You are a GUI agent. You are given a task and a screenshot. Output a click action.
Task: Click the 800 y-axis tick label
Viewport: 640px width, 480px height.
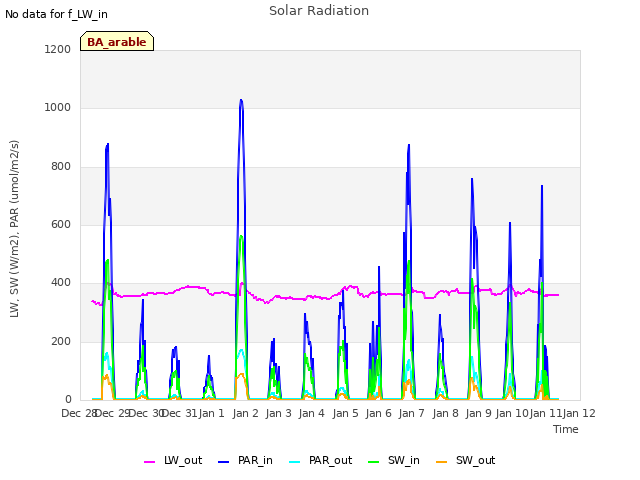pyautogui.click(x=61, y=166)
